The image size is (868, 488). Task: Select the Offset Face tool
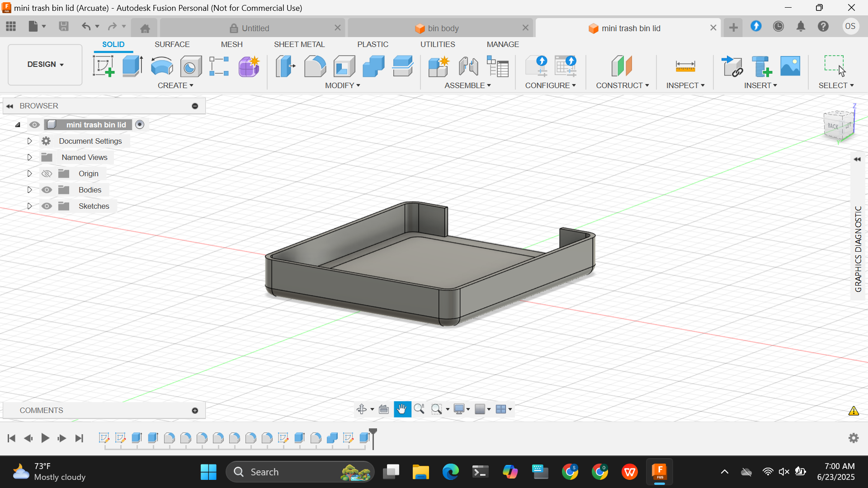coord(403,66)
